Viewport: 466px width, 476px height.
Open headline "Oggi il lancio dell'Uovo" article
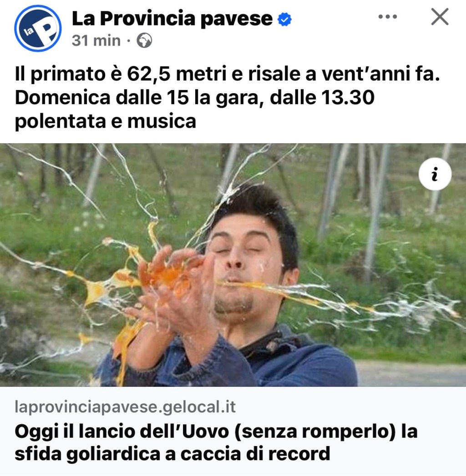click(x=216, y=442)
